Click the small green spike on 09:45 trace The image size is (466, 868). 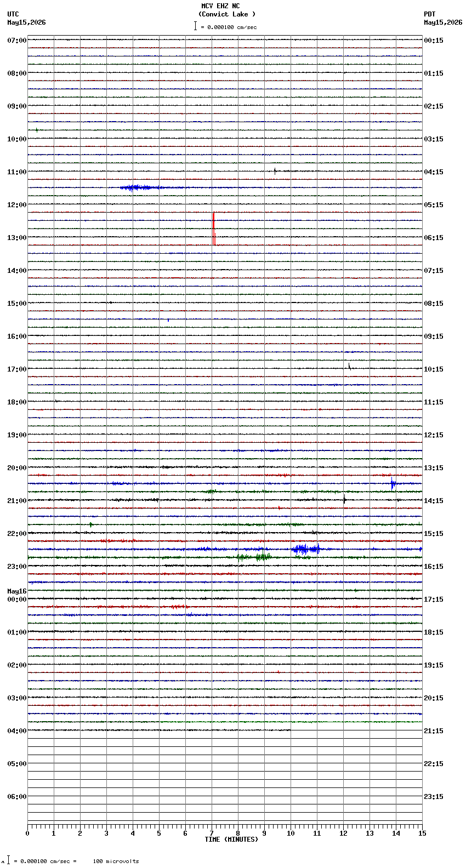coord(37,130)
